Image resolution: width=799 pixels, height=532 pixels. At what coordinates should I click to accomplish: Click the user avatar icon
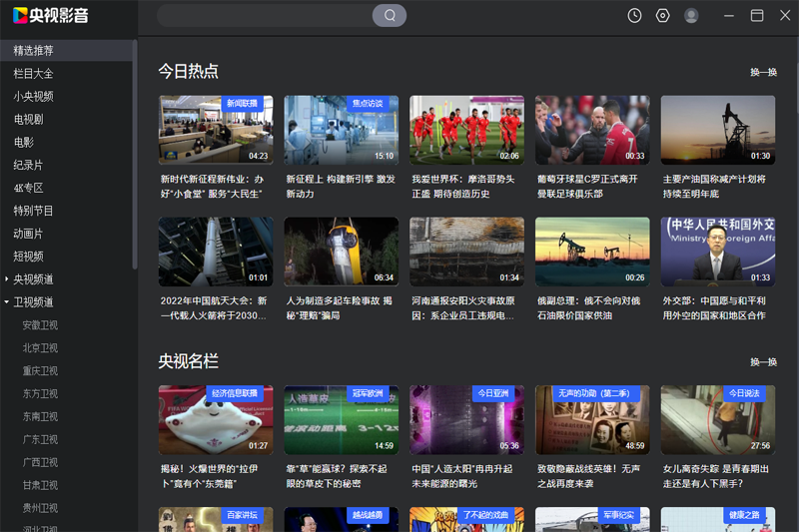691,15
